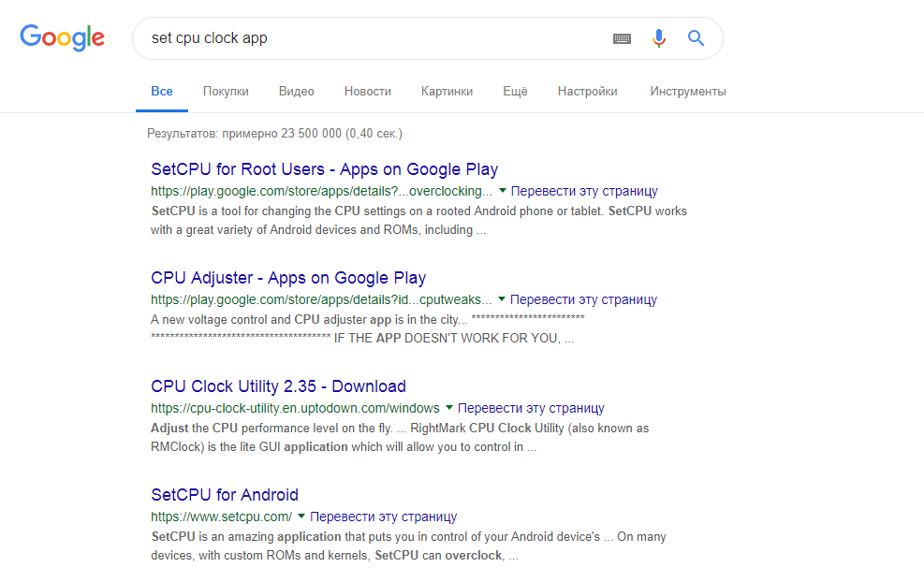Select the Все tab
Viewport: 924px width, 582px height.
(161, 92)
